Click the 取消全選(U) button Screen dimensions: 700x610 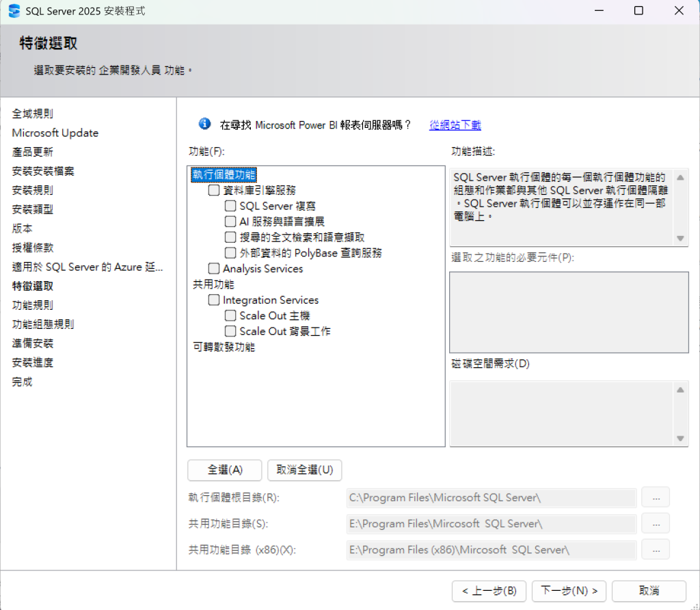(304, 470)
